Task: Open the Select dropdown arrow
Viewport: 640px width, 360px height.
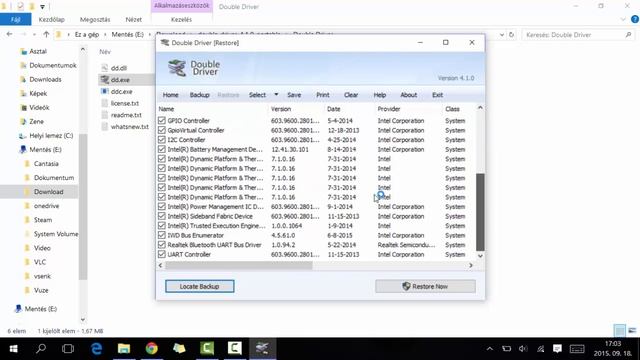Action: (x=276, y=95)
